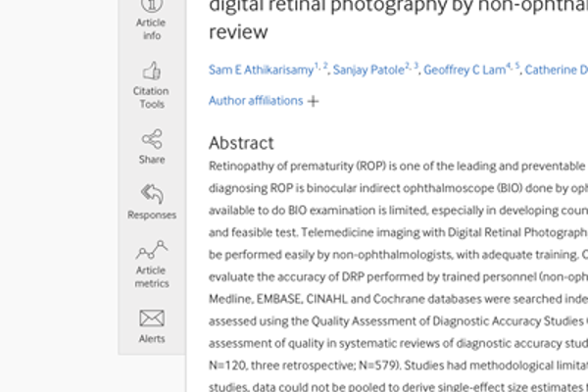Expand affiliations using the plus icon
The height and width of the screenshot is (392, 588).
[313, 101]
